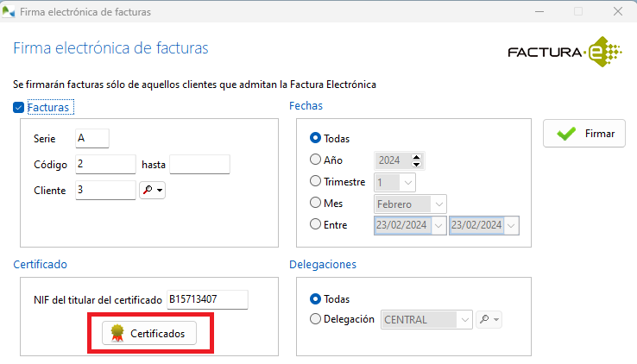The image size is (637, 364).
Task: Select the Todas radio under Fechas
Action: [315, 138]
